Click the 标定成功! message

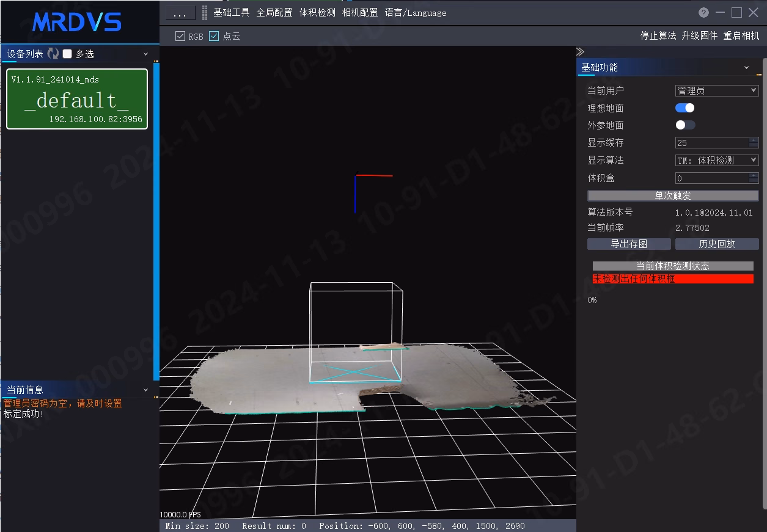pyautogui.click(x=24, y=414)
